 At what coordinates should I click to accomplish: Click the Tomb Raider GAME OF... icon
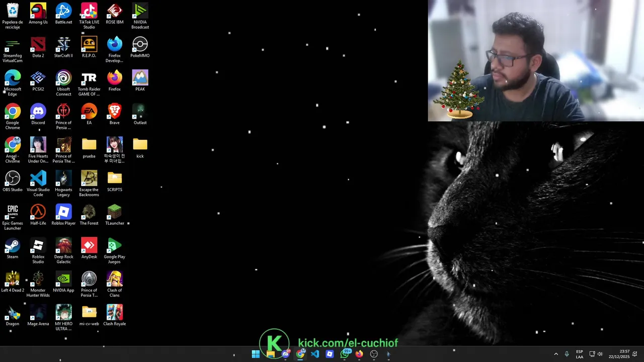click(89, 83)
